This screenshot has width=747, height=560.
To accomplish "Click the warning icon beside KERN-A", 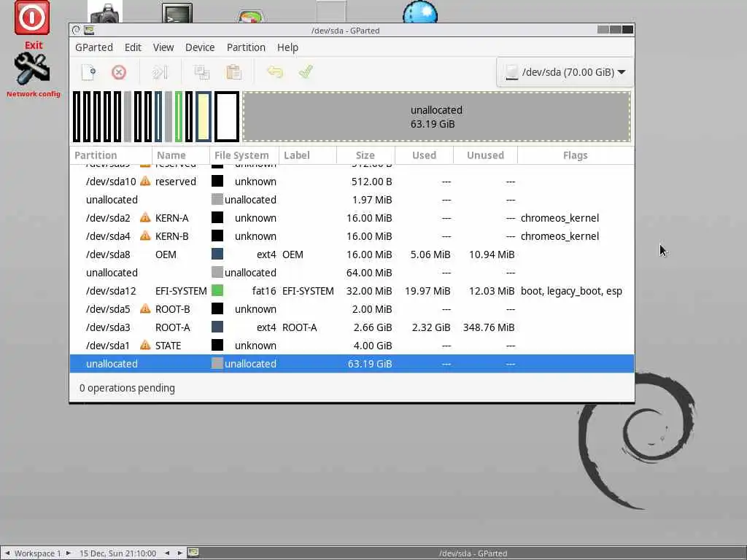I will (145, 218).
